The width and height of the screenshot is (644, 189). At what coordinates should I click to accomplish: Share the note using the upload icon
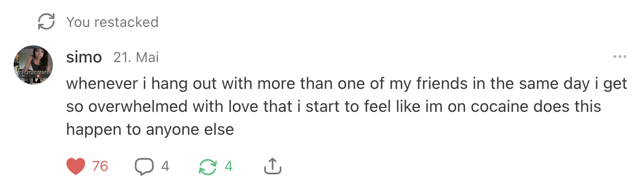tap(272, 167)
